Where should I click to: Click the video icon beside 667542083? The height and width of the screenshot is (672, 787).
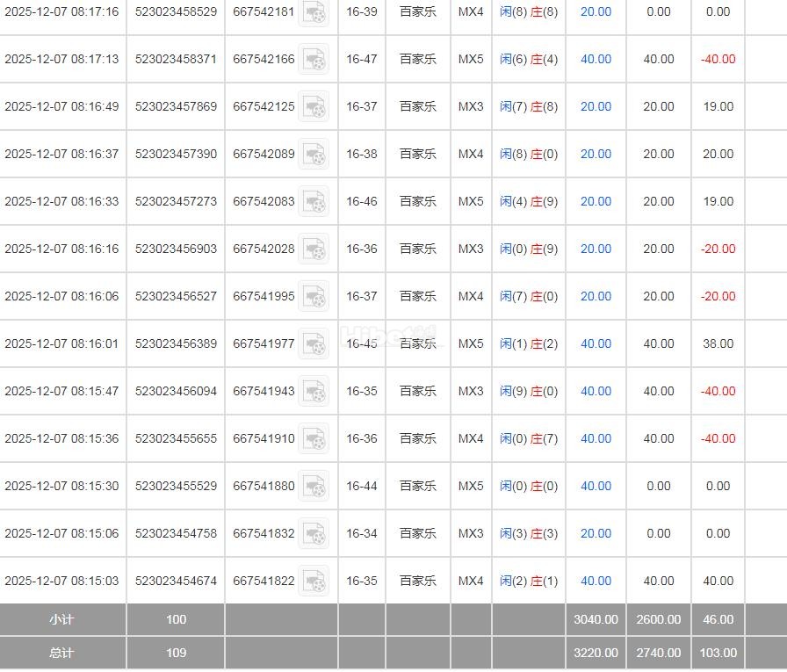pyautogui.click(x=314, y=201)
